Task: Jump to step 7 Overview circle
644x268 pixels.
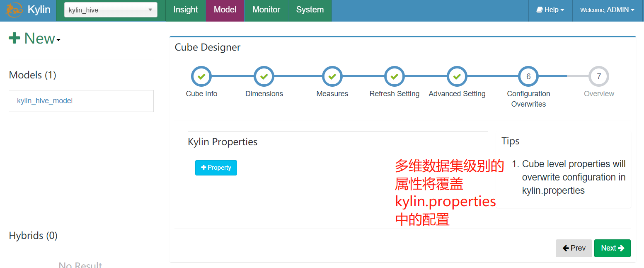Action: click(x=599, y=76)
